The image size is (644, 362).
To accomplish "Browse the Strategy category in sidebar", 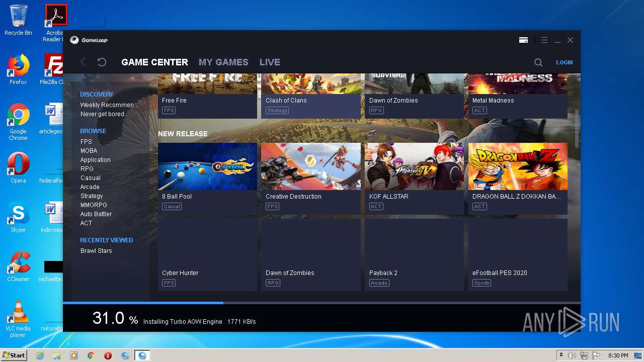I will 92,196.
